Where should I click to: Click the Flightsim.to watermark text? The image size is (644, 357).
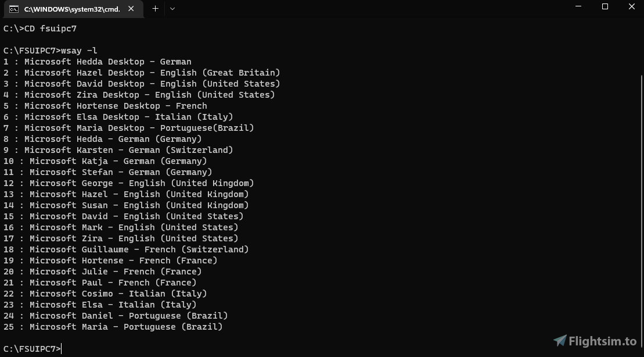(x=602, y=341)
